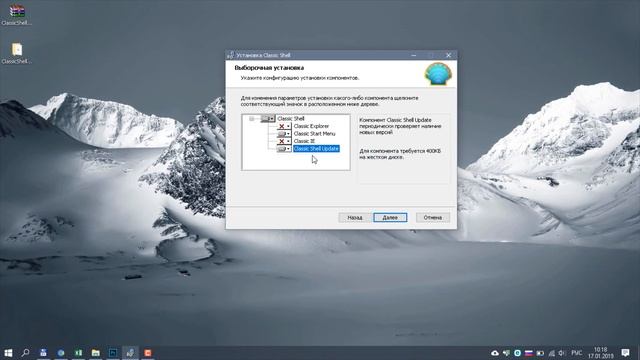Switch input language via РУС indicator

click(x=577, y=353)
